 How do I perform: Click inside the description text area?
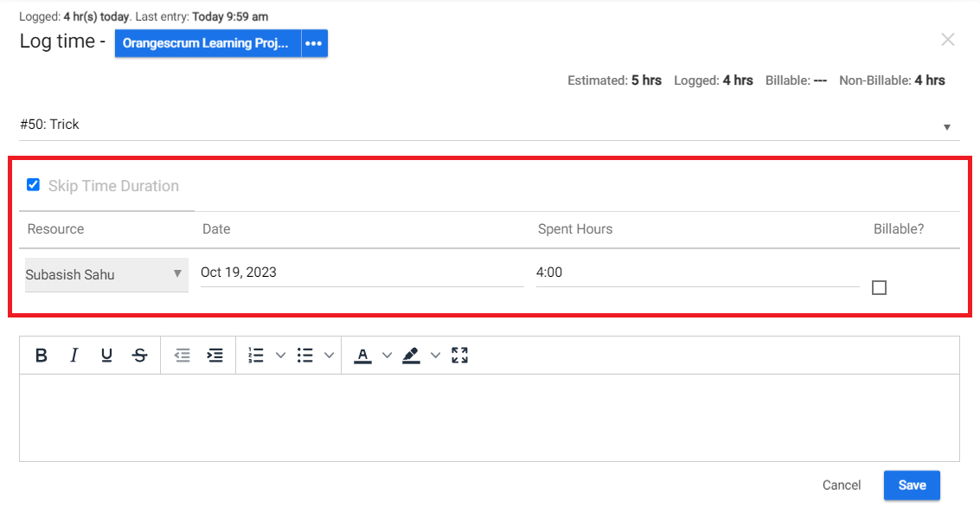(490, 418)
